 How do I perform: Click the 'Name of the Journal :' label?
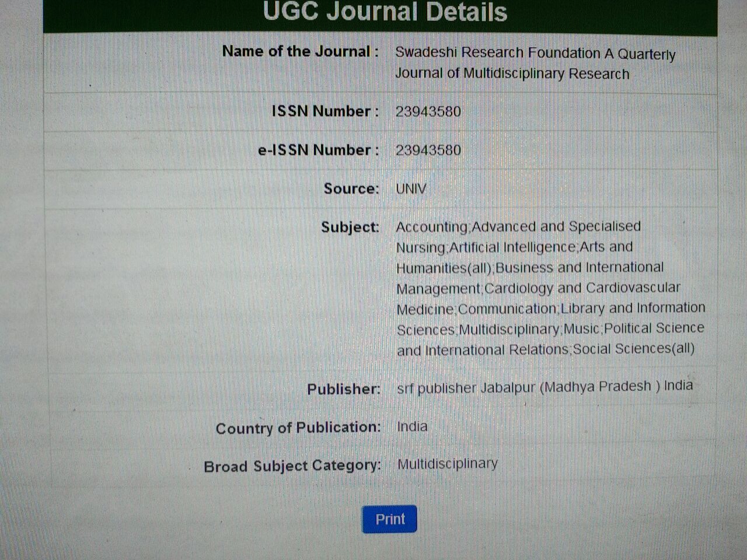point(301,51)
